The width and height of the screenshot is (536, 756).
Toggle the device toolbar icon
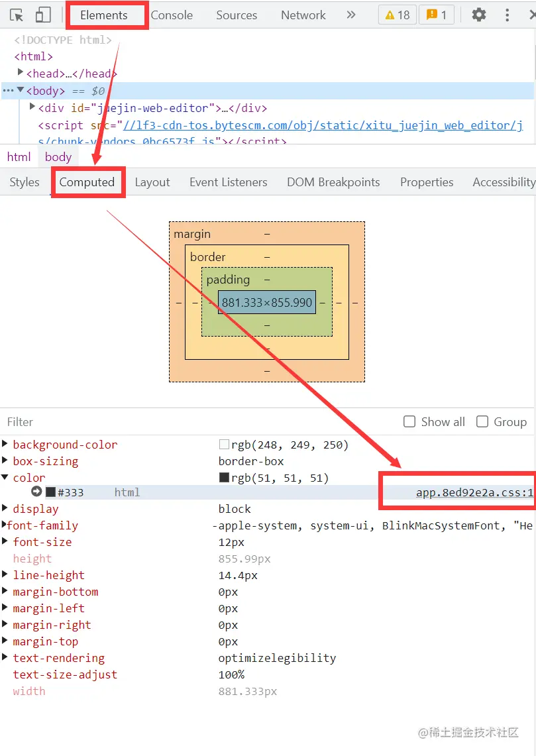(x=43, y=15)
